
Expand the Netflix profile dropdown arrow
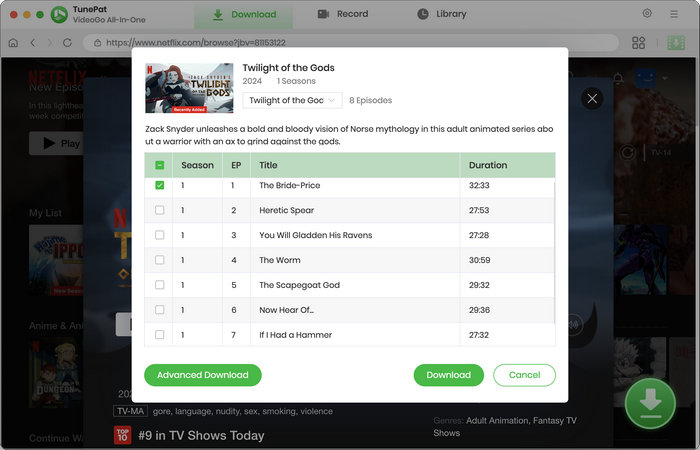665,79
